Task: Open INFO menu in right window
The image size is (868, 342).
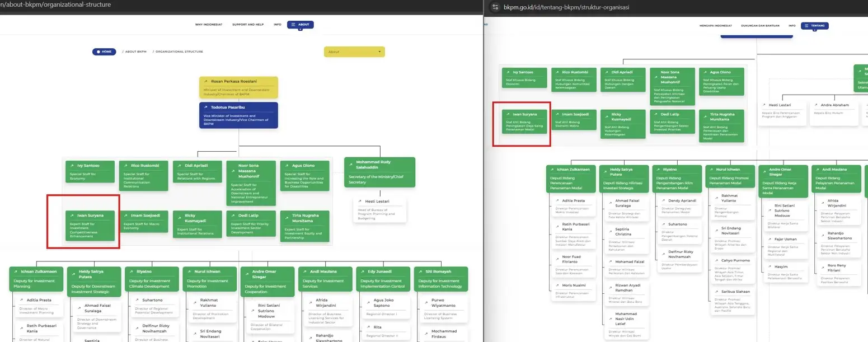Action: pyautogui.click(x=792, y=26)
